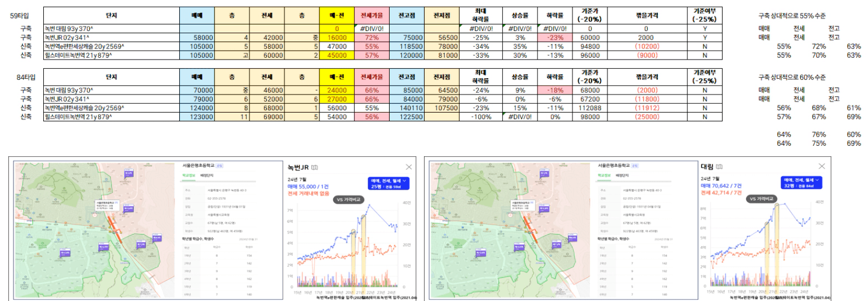
Task: Select 72% 전세가율 cell in 녹번JR row
Action: [x=371, y=37]
